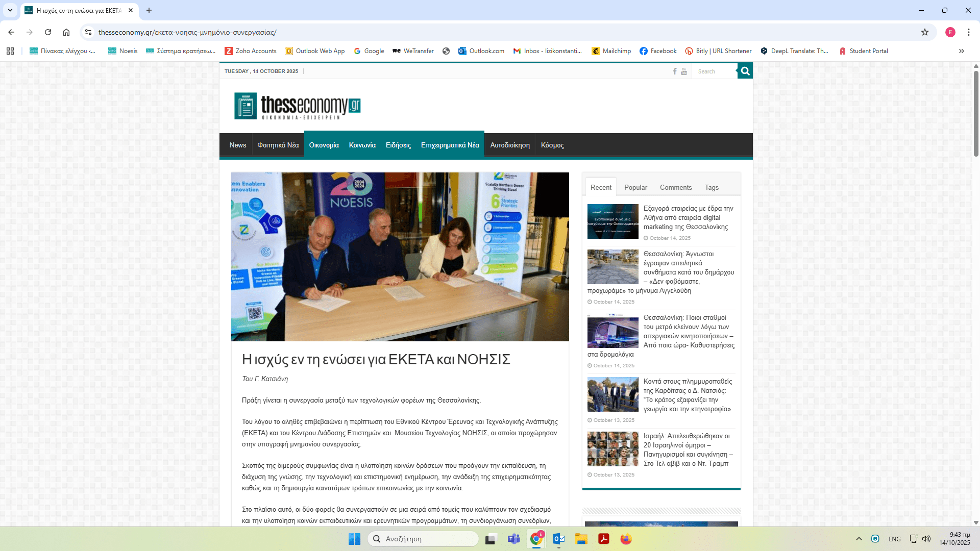Open the Facebook icon in header
The width and height of the screenshot is (980, 551).
(x=675, y=71)
